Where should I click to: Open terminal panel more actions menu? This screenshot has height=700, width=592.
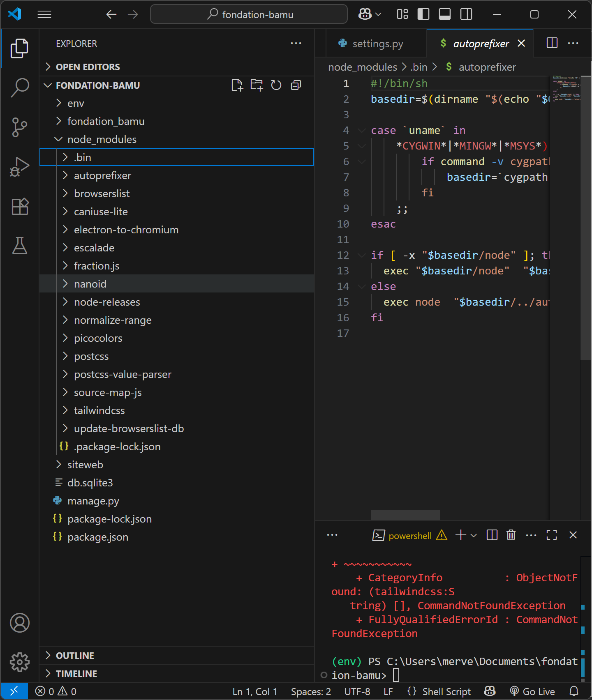point(531,535)
